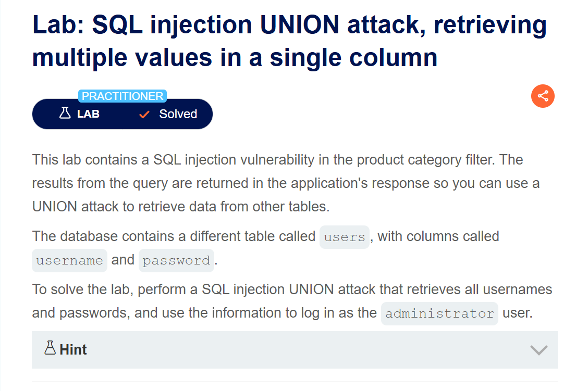Click the PRACTITIONER difficulty badge
The width and height of the screenshot is (588, 391).
click(123, 96)
